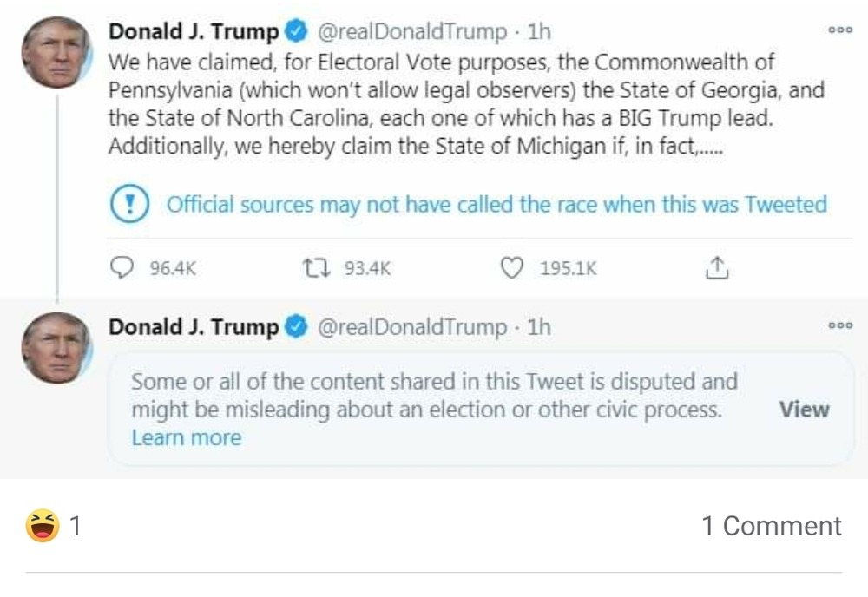Follow the 'Learn more' link
The width and height of the screenshot is (868, 597).
point(186,438)
